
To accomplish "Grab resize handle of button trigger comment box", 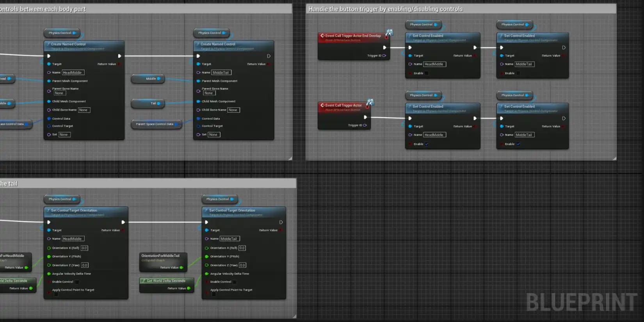I will click(x=614, y=158).
